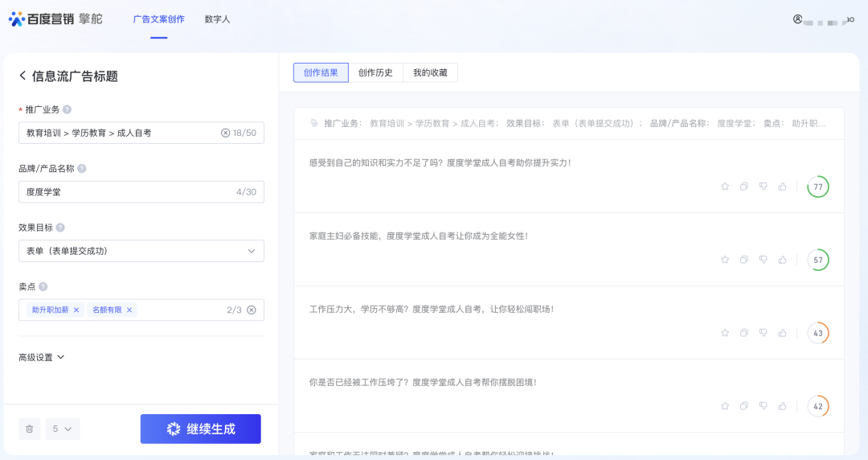Thumbs-up the fourth title scored 42
The height and width of the screenshot is (460, 868).
point(783,406)
